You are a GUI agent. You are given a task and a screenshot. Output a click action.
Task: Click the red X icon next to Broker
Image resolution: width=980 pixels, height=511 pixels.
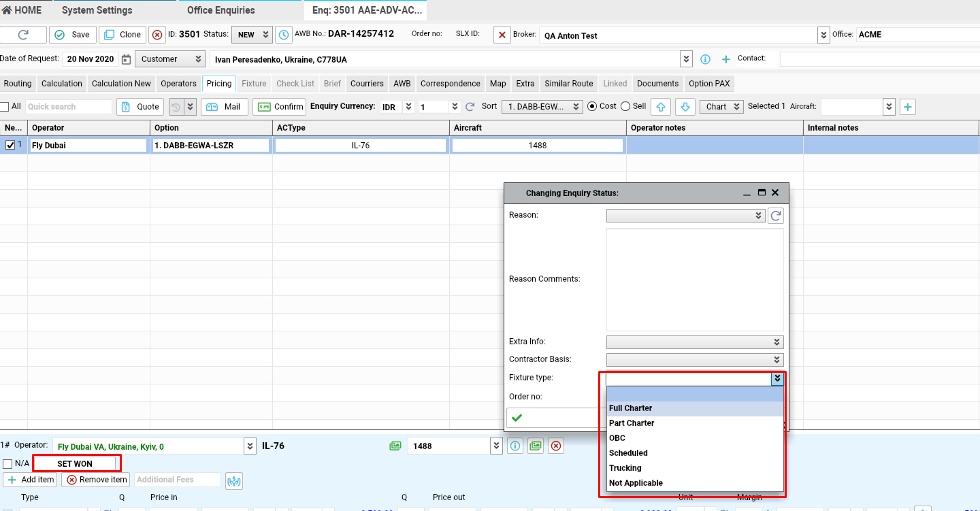pyautogui.click(x=502, y=35)
